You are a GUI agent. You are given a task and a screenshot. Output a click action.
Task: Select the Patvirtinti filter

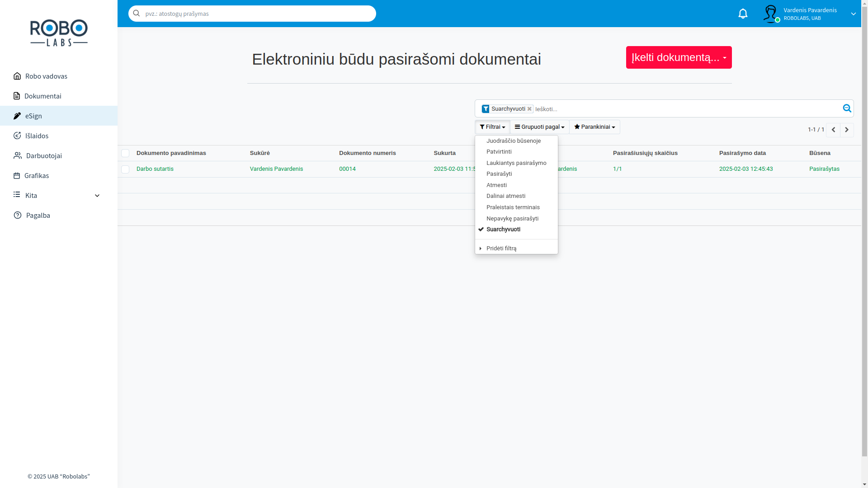[x=516, y=152]
